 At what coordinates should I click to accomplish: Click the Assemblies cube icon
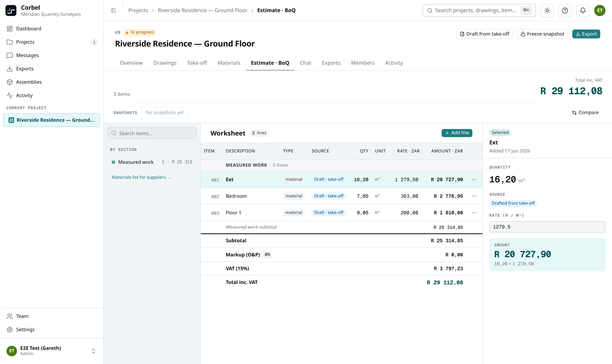[x=10, y=82]
